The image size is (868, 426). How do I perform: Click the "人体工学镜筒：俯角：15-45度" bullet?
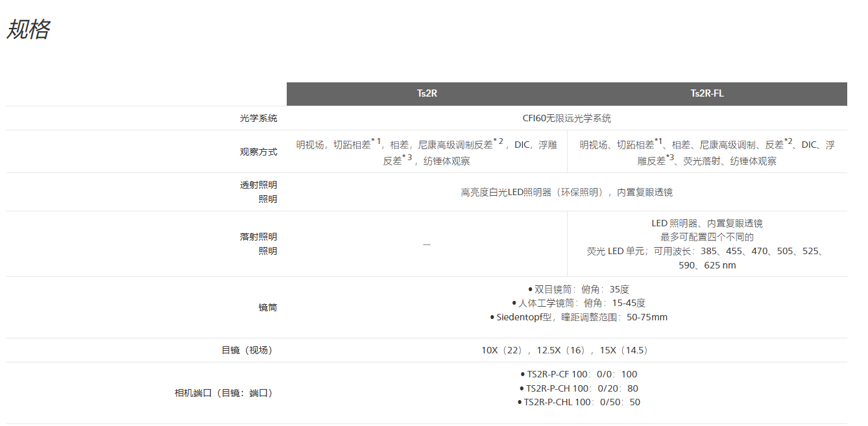[579, 303]
